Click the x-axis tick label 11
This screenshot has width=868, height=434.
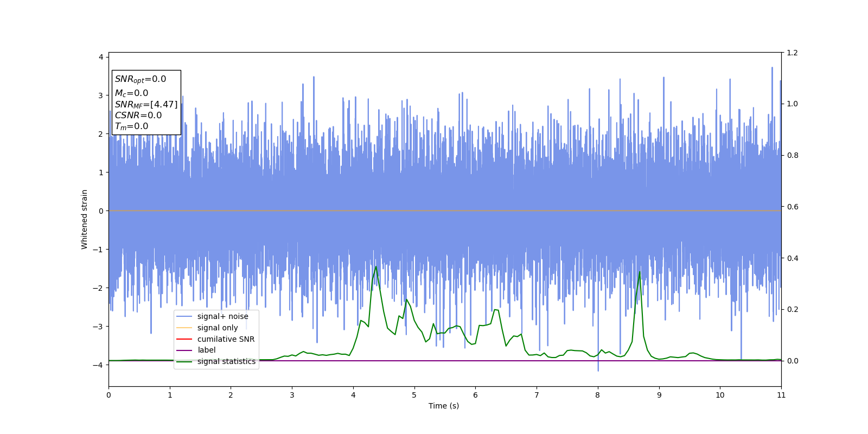(x=781, y=395)
